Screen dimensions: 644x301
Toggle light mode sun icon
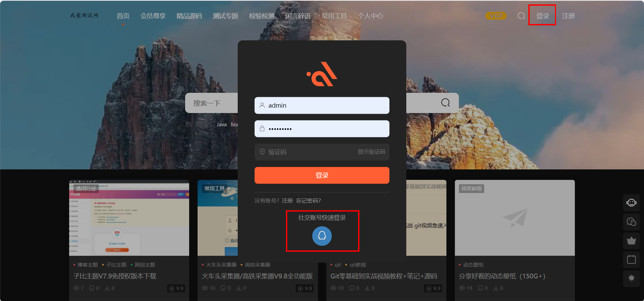pos(631,278)
